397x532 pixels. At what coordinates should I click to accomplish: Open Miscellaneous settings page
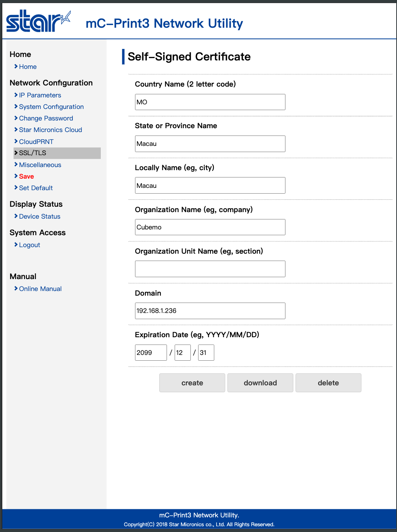click(40, 165)
